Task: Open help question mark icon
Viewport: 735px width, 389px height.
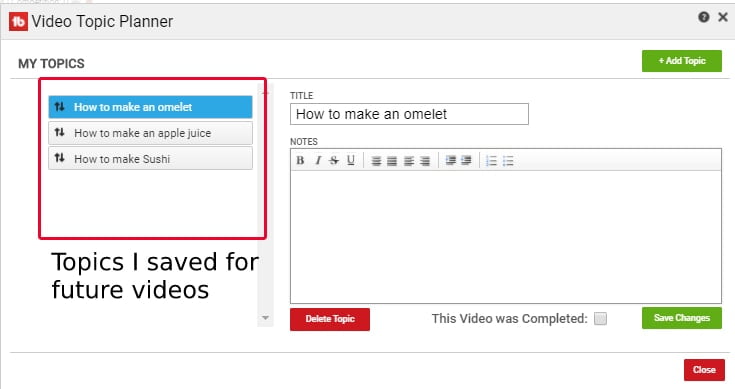Action: (x=704, y=17)
